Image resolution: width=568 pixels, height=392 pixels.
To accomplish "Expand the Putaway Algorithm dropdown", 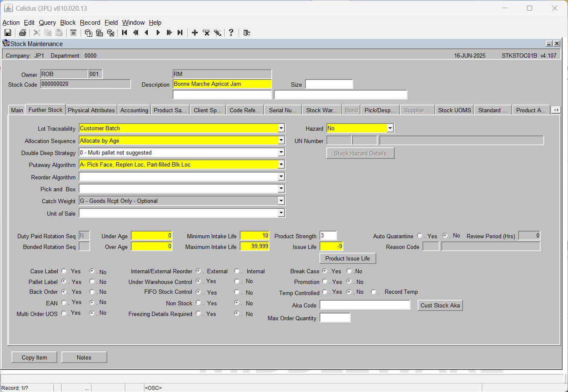I will click(x=281, y=165).
